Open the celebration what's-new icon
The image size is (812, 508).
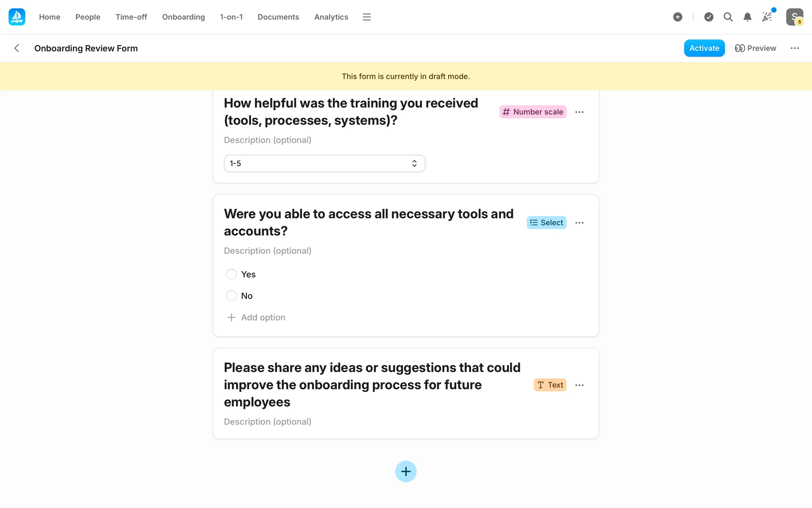pos(767,17)
